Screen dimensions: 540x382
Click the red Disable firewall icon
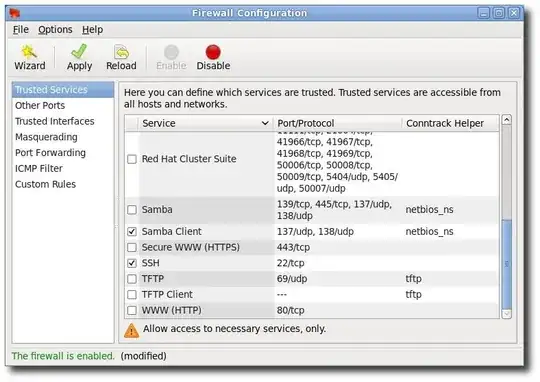(x=213, y=52)
